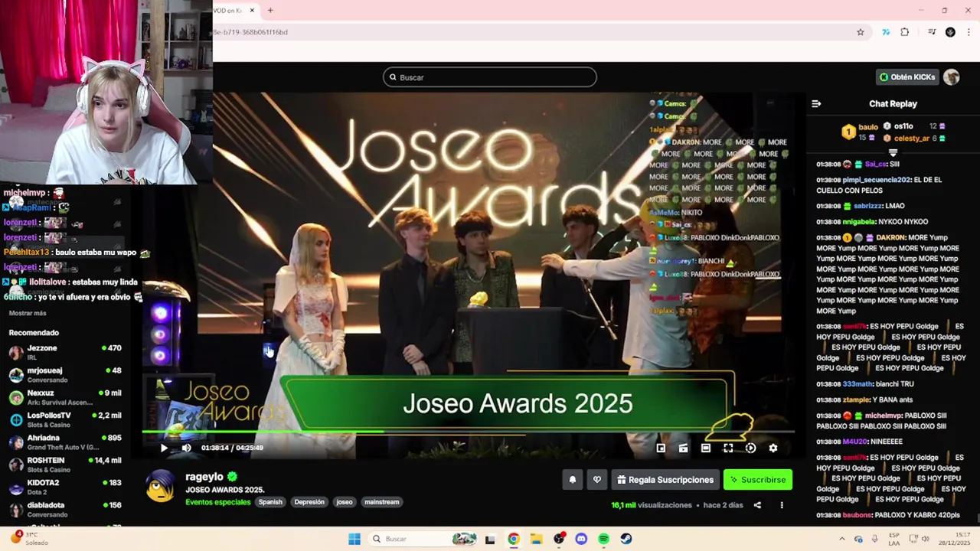This screenshot has height=551, width=980.
Task: Switch the player to theater mode
Action: [x=706, y=448]
